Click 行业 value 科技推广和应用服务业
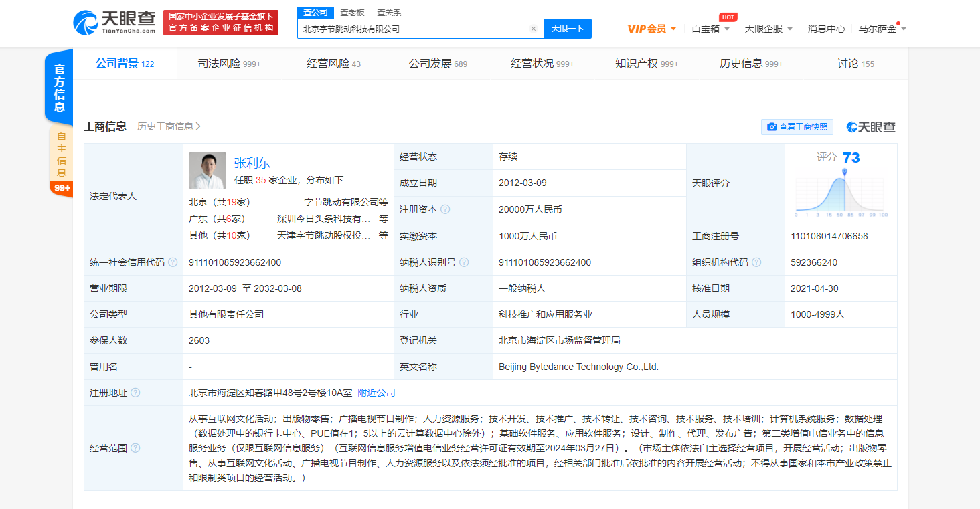The image size is (980, 509). pos(546,314)
